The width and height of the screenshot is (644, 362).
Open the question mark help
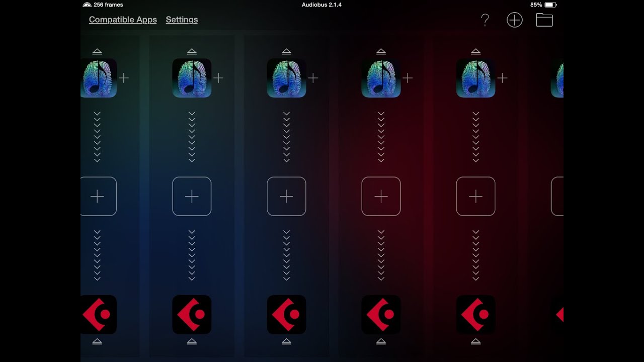(x=485, y=20)
